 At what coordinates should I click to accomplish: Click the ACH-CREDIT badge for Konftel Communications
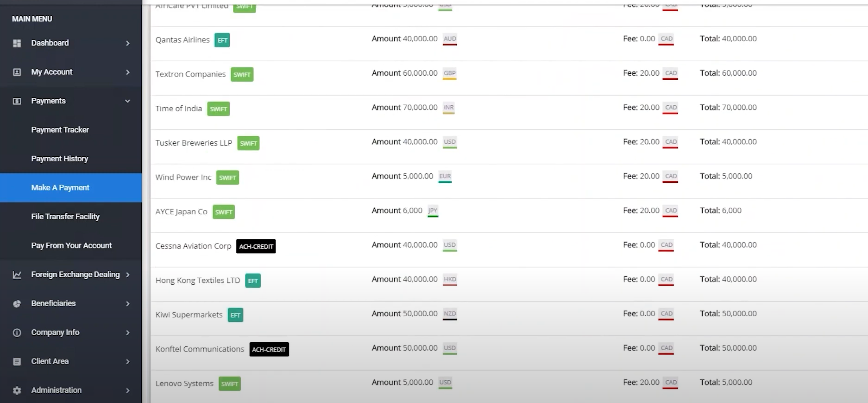click(269, 349)
